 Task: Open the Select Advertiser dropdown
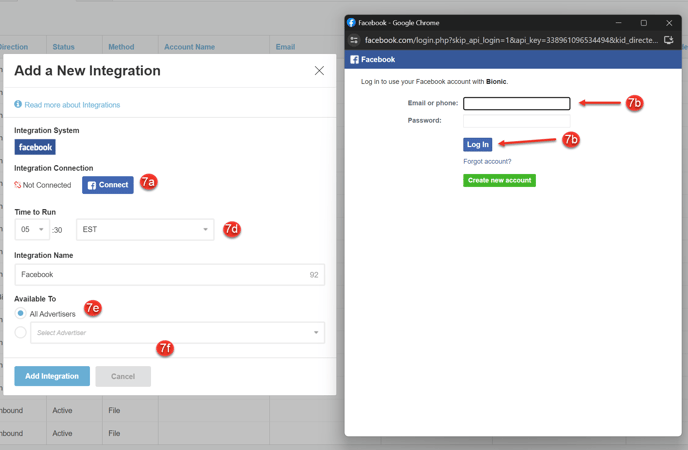(x=177, y=332)
